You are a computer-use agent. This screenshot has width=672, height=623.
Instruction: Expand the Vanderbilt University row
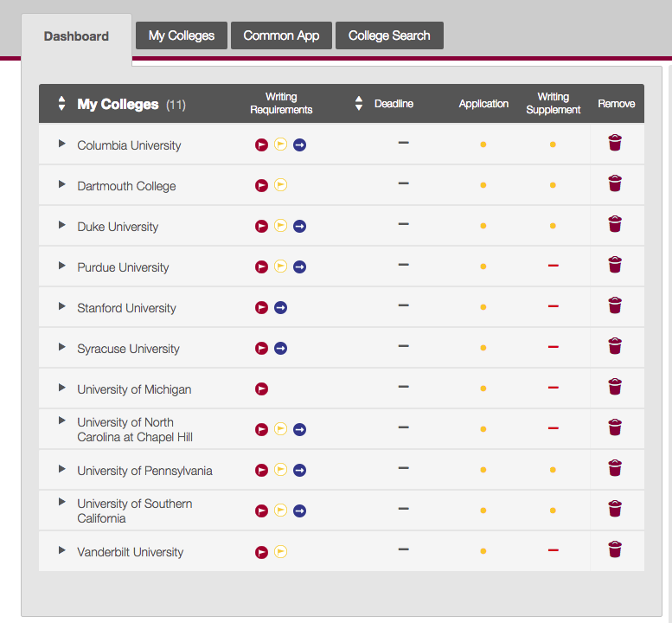[62, 550]
